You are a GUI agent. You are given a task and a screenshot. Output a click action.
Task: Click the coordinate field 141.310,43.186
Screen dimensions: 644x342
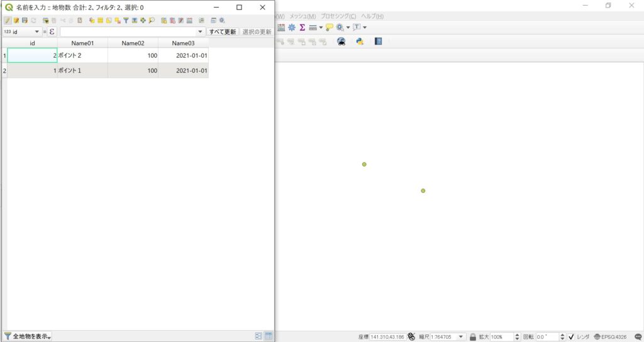[387, 337]
